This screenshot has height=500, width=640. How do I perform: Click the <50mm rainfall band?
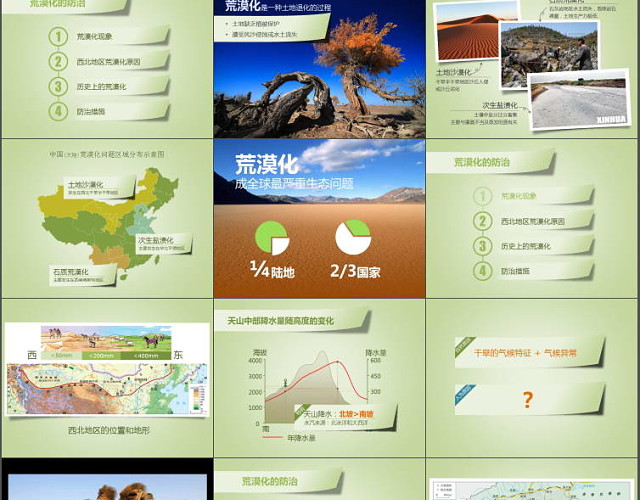pos(62,356)
